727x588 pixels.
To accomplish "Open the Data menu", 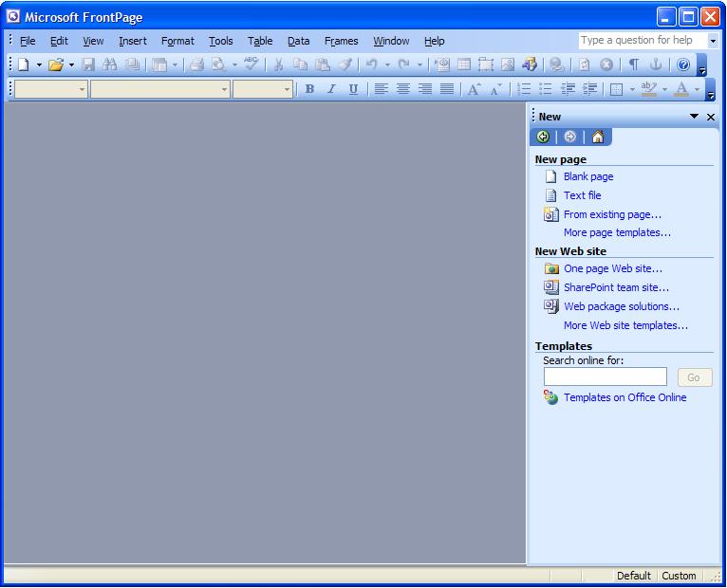I will (299, 41).
